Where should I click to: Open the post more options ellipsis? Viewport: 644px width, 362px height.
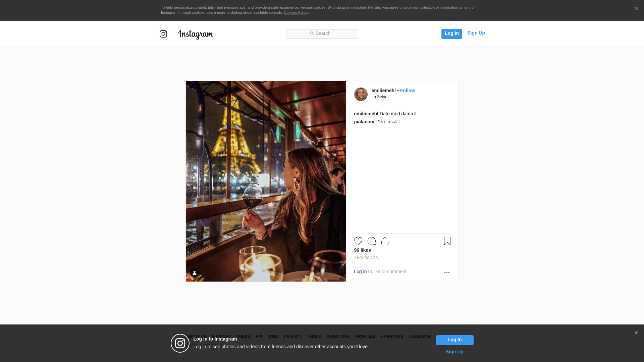point(447,273)
